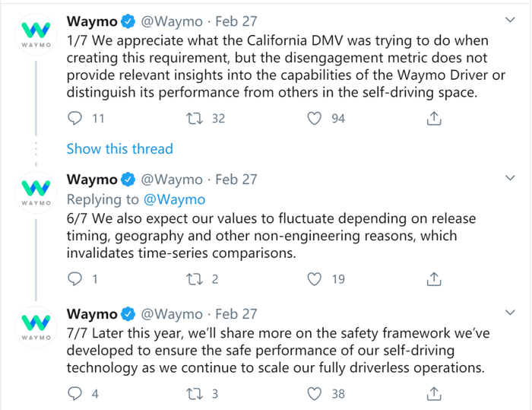Share the 7/7 tweet
Screen dimensions: 532x410
click(434, 393)
